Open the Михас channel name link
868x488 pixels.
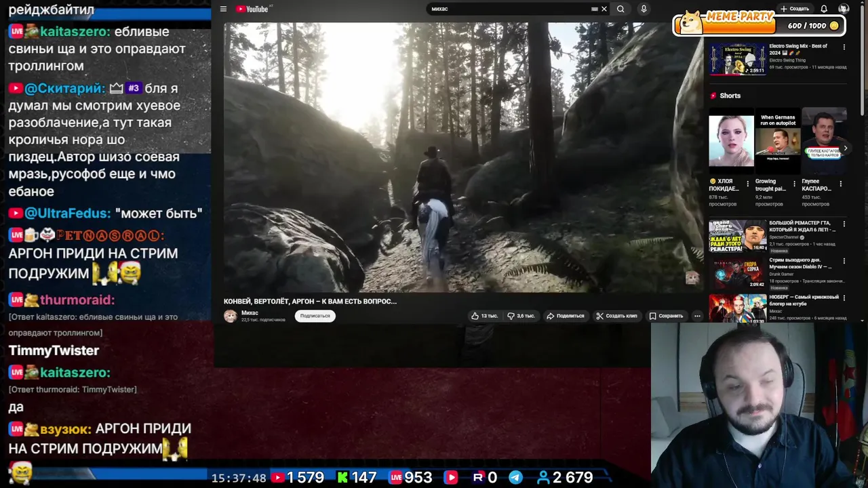point(250,313)
